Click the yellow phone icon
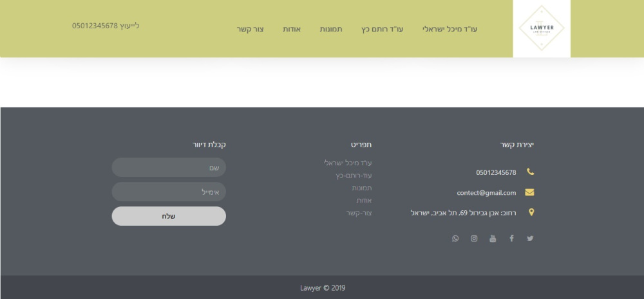Image resolution: width=644 pixels, height=299 pixels. pos(530,172)
